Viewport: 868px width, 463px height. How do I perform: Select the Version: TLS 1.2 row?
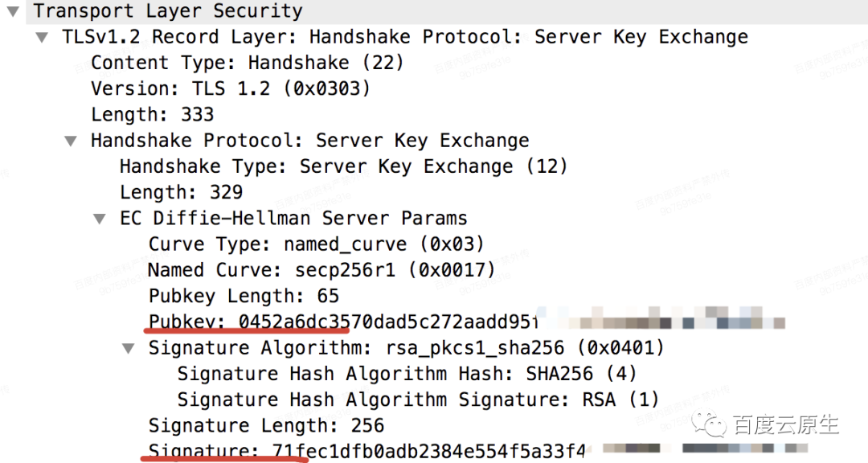click(231, 88)
